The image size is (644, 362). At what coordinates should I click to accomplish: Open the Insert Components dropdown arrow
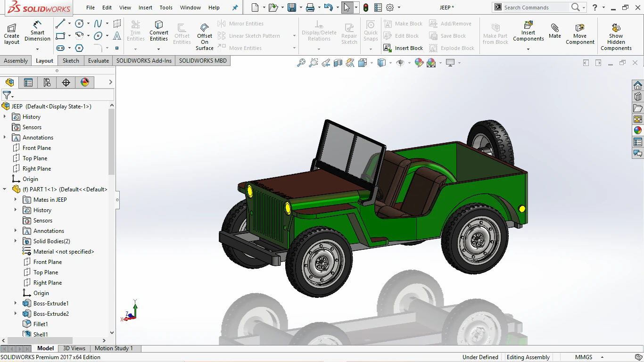point(528,49)
